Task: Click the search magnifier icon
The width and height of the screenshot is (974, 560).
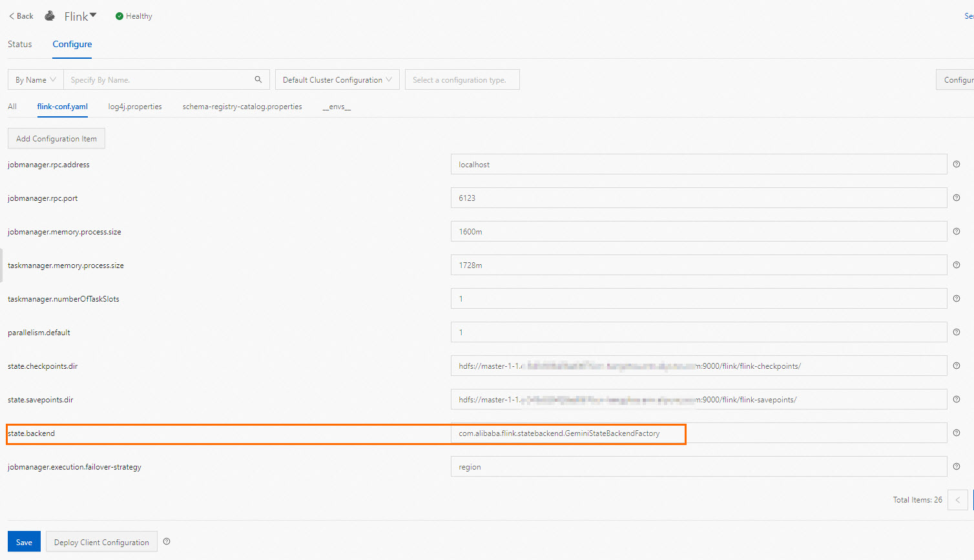Action: tap(258, 79)
